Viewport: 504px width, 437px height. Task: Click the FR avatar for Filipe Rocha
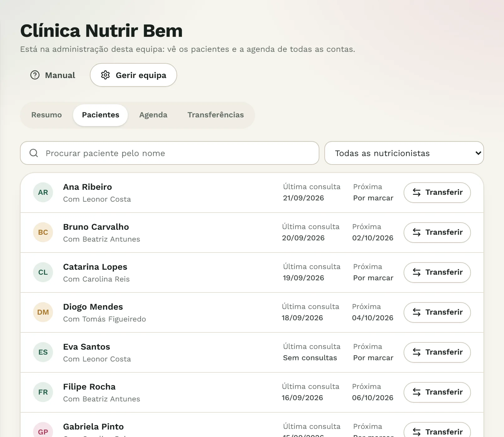coord(43,392)
